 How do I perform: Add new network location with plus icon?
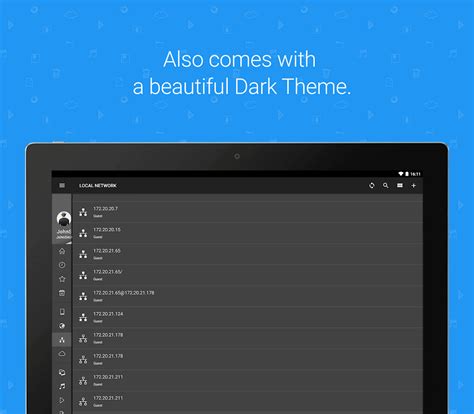413,185
